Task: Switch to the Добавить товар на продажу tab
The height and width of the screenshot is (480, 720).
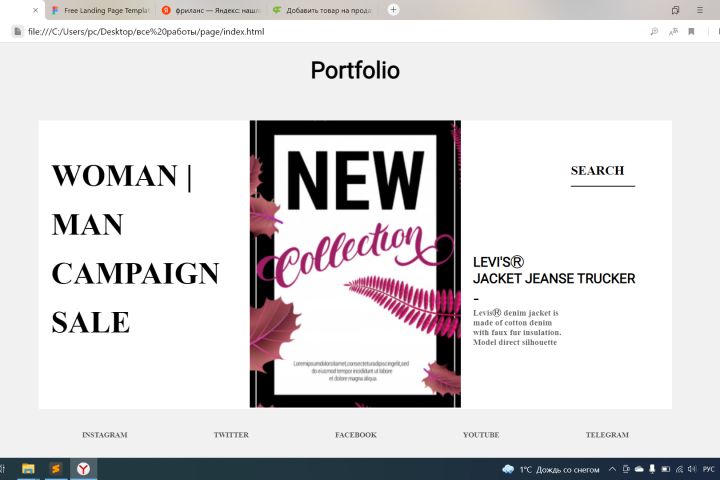Action: 322,10
